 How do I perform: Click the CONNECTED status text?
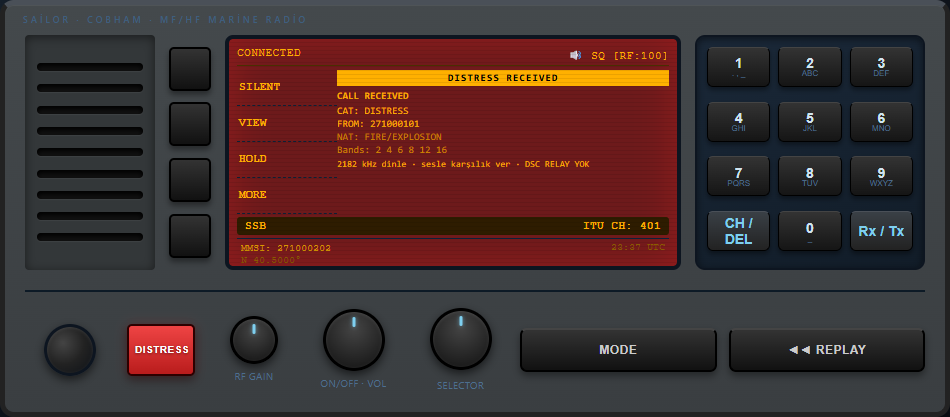(x=269, y=53)
